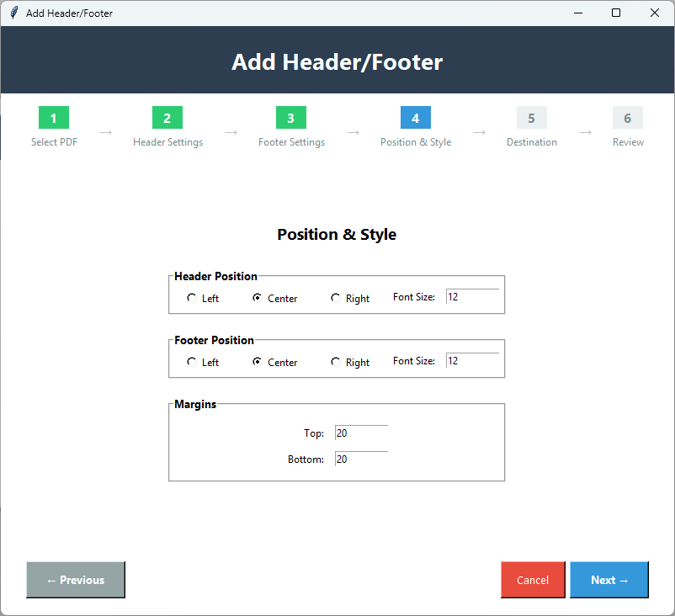Viewport: 675px width, 616px height.
Task: Click the Top margin field
Action: coord(360,433)
